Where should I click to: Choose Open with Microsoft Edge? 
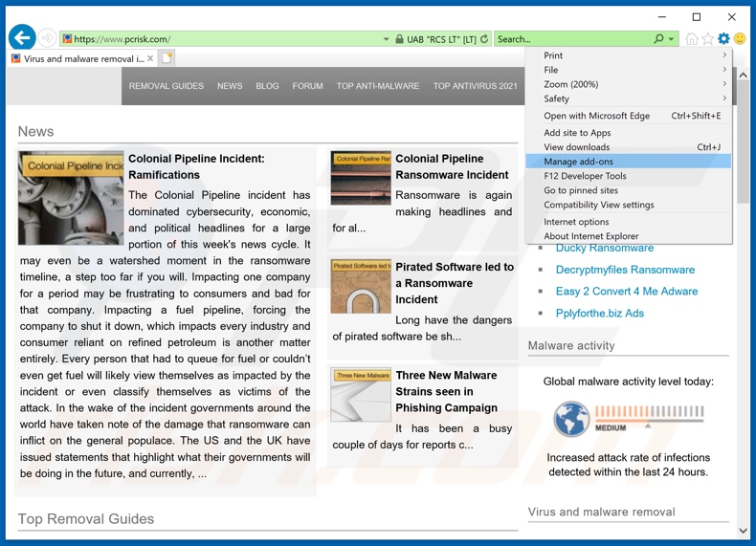(x=628, y=116)
